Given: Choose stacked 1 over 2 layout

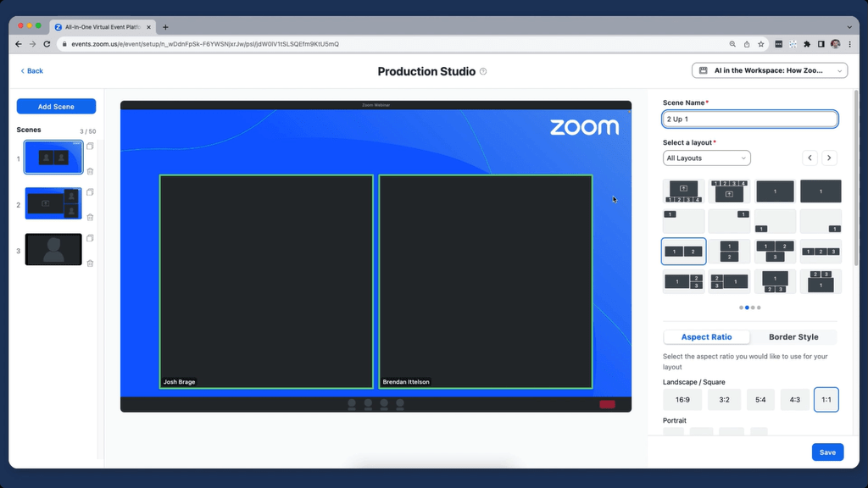Looking at the screenshot, I should [729, 252].
